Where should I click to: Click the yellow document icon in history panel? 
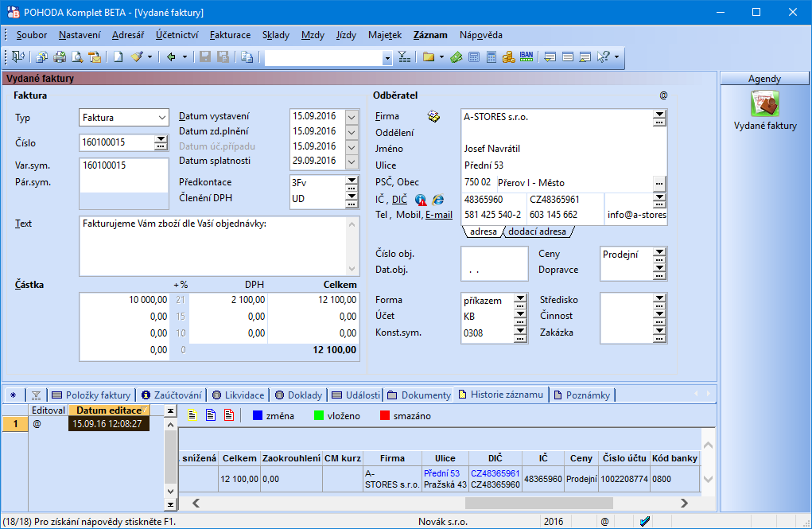(x=192, y=415)
